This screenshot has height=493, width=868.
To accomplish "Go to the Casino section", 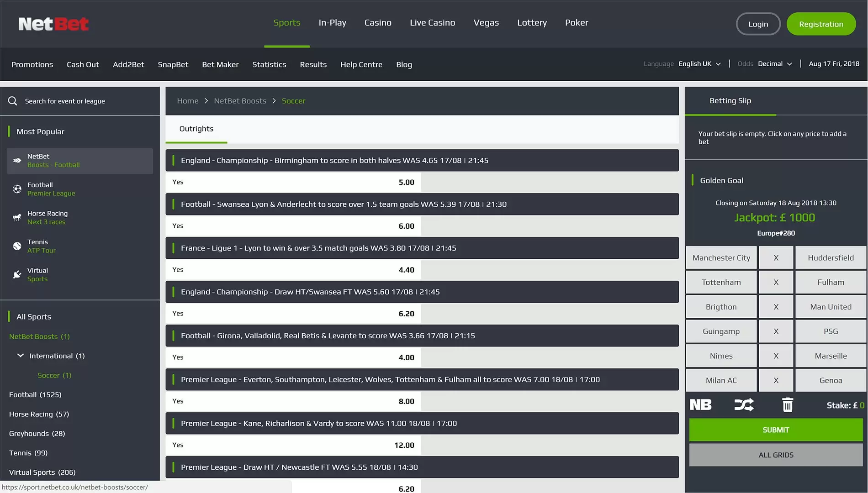I will point(378,23).
